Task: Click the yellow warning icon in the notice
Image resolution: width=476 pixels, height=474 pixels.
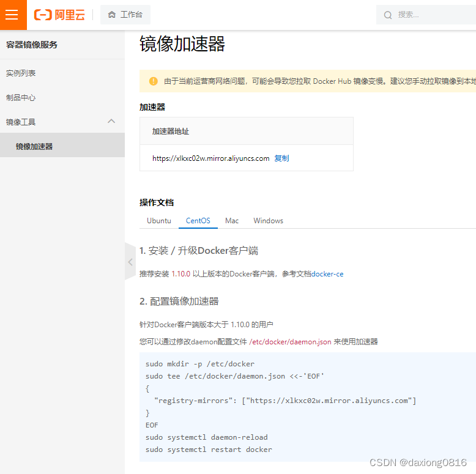Action: click(x=154, y=81)
